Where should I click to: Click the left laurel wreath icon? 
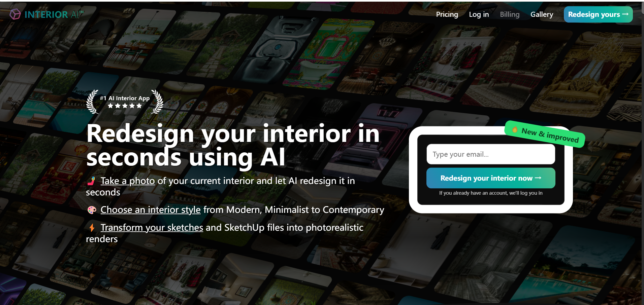click(x=92, y=102)
